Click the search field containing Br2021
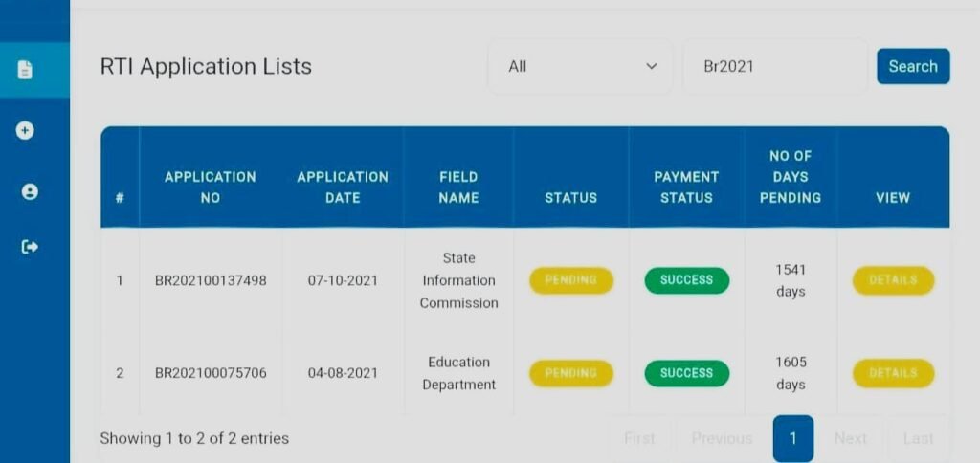 pos(774,67)
